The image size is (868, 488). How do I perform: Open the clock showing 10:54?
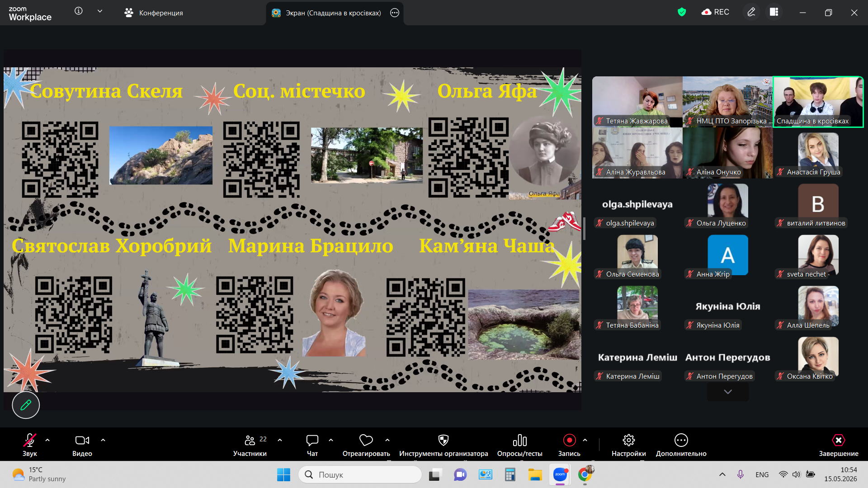coord(840,474)
